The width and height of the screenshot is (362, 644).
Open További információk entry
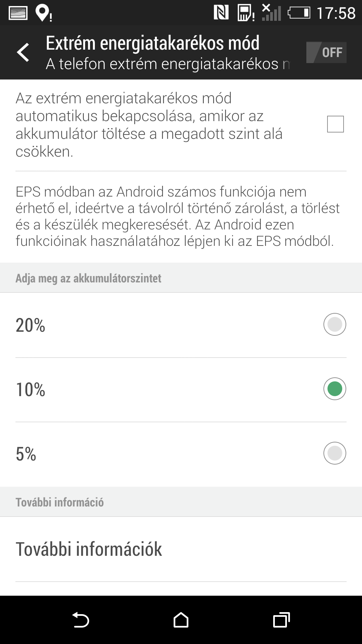tap(89, 549)
